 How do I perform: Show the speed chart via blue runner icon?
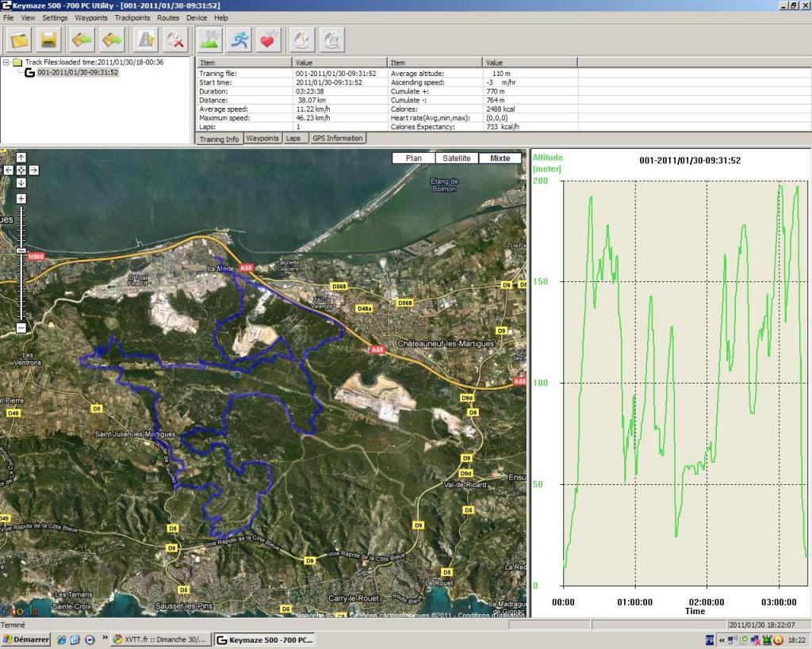239,40
